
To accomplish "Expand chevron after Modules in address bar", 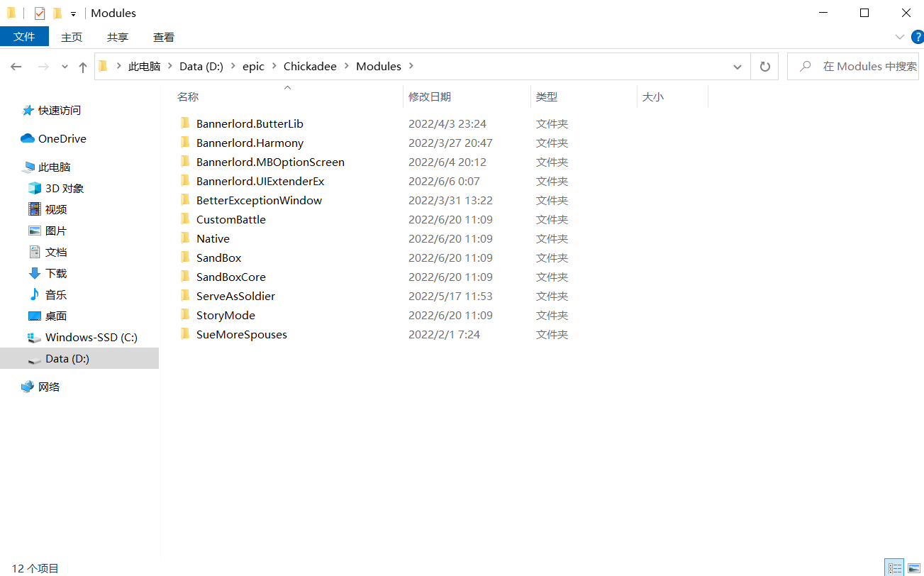I will [x=411, y=66].
